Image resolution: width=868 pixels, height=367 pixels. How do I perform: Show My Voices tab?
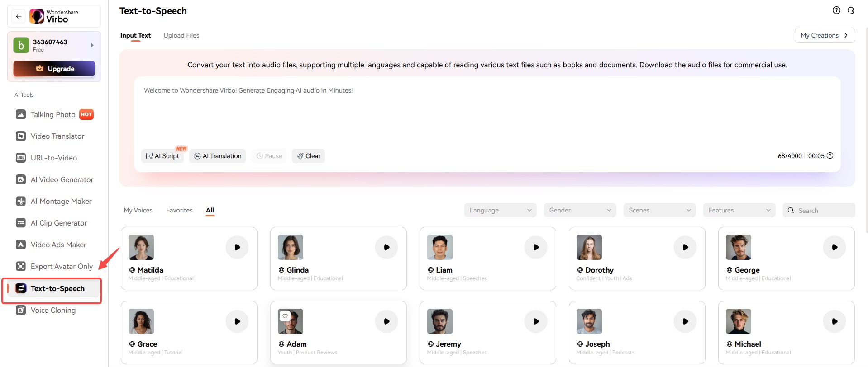click(138, 210)
